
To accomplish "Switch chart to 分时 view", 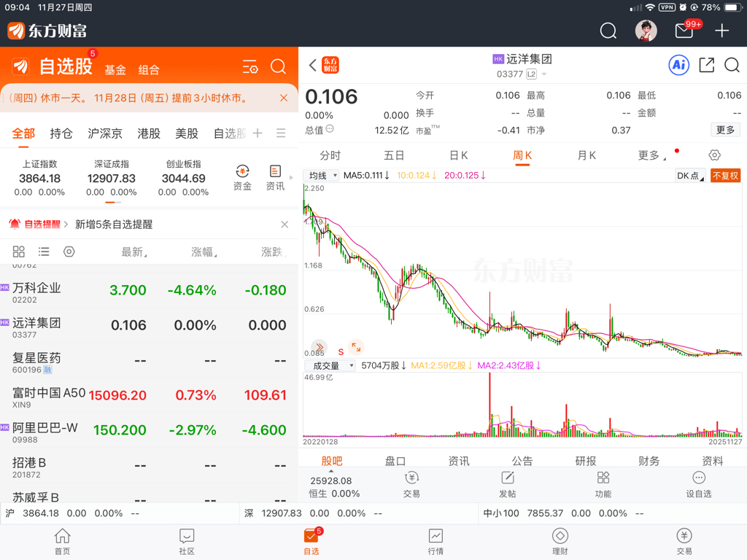I will click(x=330, y=155).
